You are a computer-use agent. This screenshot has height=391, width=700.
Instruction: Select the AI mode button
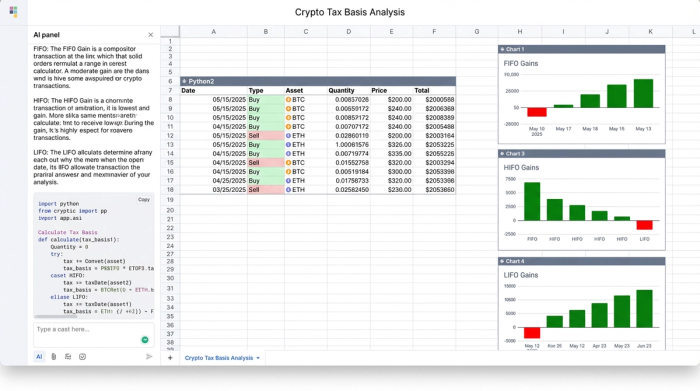tap(39, 357)
